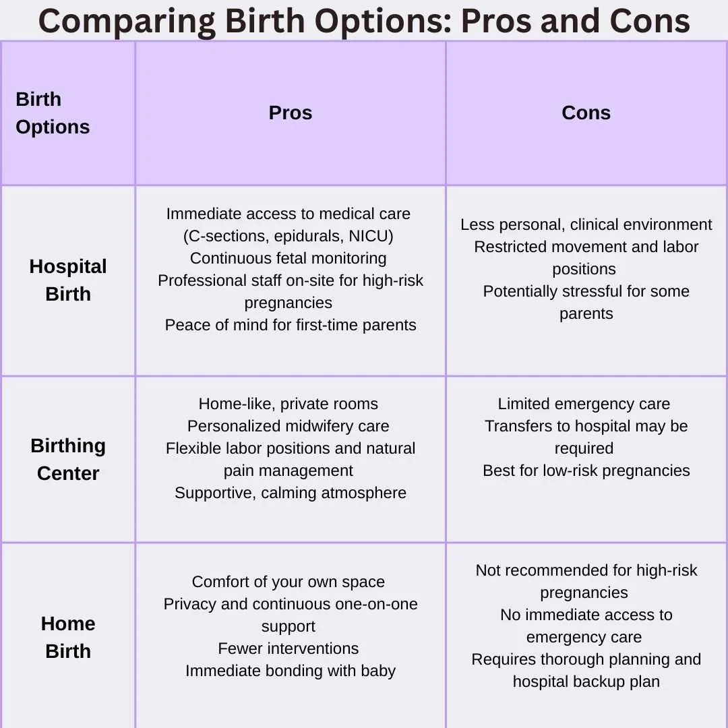The image size is (728, 728).
Task: Click 'Comfort of your own space' text
Action: pos(289,582)
